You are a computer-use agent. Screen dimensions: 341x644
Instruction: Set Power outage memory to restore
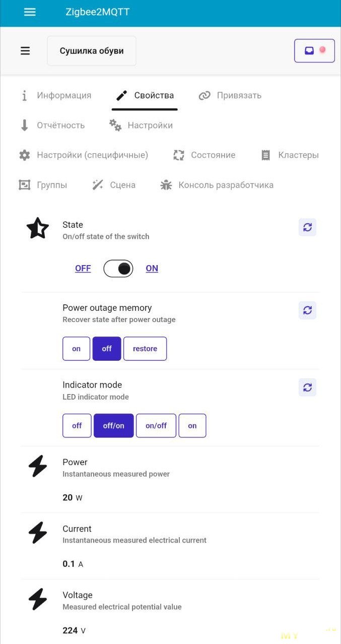click(x=145, y=349)
